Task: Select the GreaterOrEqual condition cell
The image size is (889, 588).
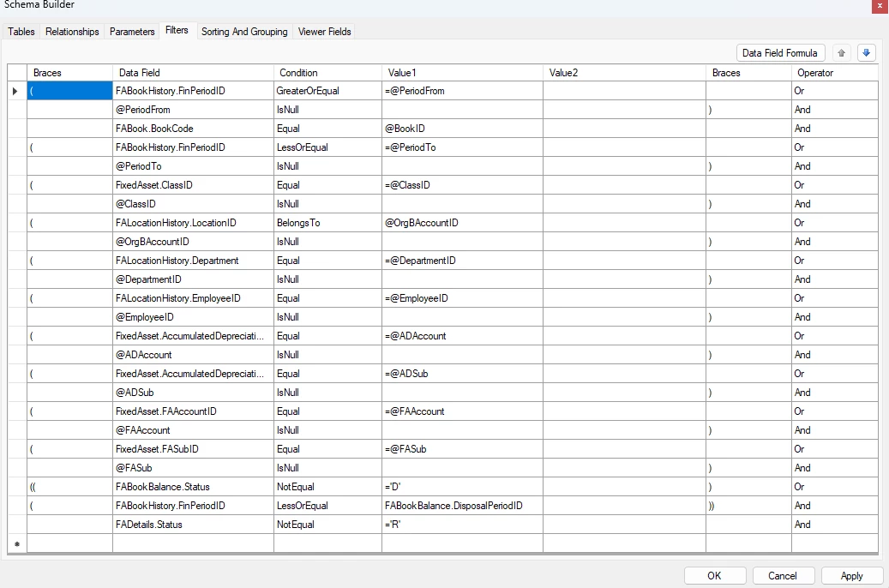Action: click(327, 91)
